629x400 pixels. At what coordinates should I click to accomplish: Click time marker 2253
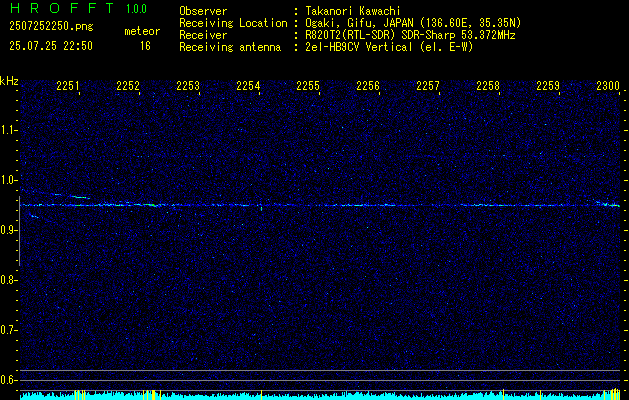188,85
